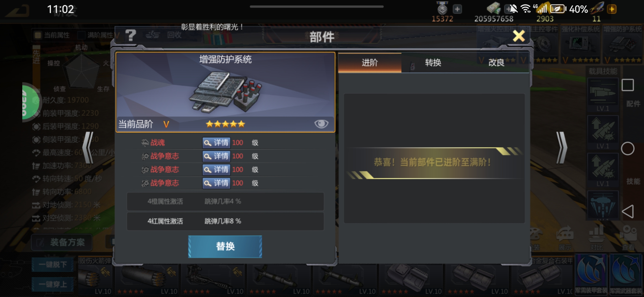Tap the Android back triangle
The width and height of the screenshot is (644, 297).
pos(627,211)
